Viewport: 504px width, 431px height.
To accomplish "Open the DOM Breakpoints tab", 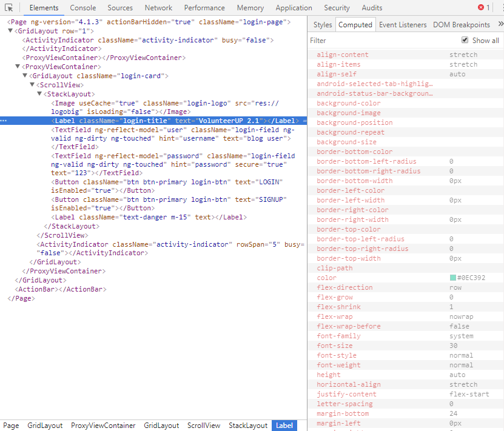I will pos(461,25).
